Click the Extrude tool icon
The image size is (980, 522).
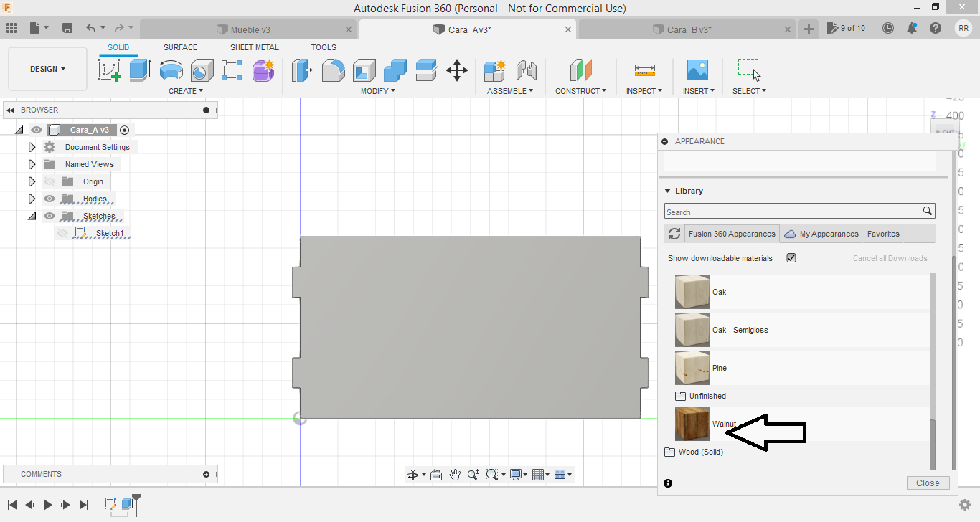[x=140, y=70]
